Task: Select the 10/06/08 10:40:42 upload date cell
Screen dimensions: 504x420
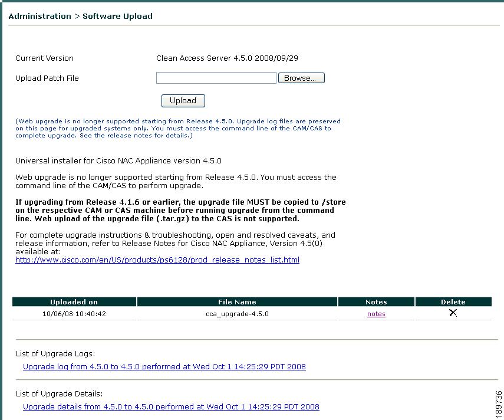Action: [74, 314]
